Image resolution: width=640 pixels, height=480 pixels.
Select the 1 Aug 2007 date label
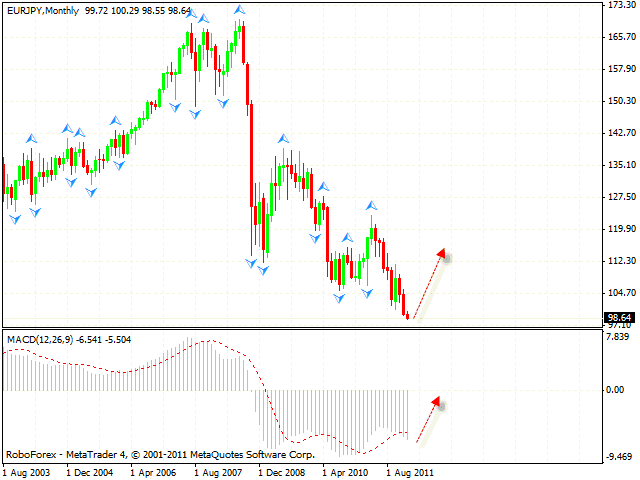pyautogui.click(x=219, y=470)
